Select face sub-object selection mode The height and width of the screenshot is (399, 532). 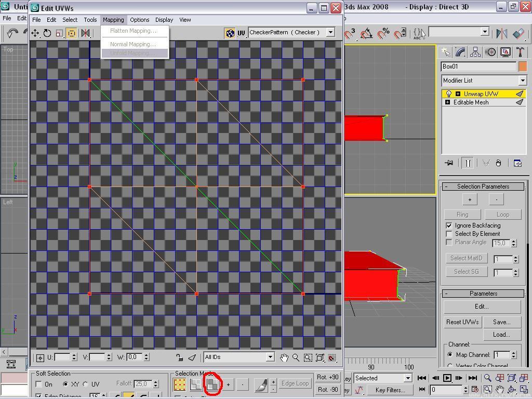212,384
